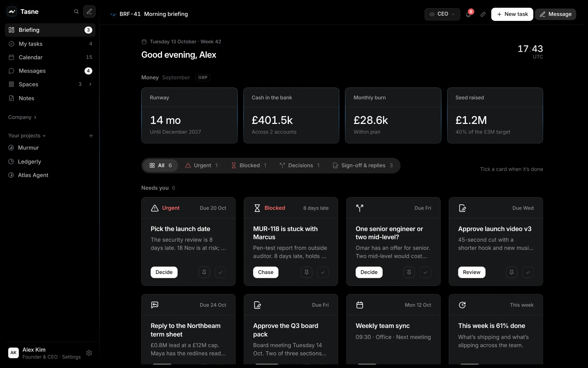Screen dimensions: 588x368
Task: Open the CEO view dropdown
Action: click(x=442, y=14)
